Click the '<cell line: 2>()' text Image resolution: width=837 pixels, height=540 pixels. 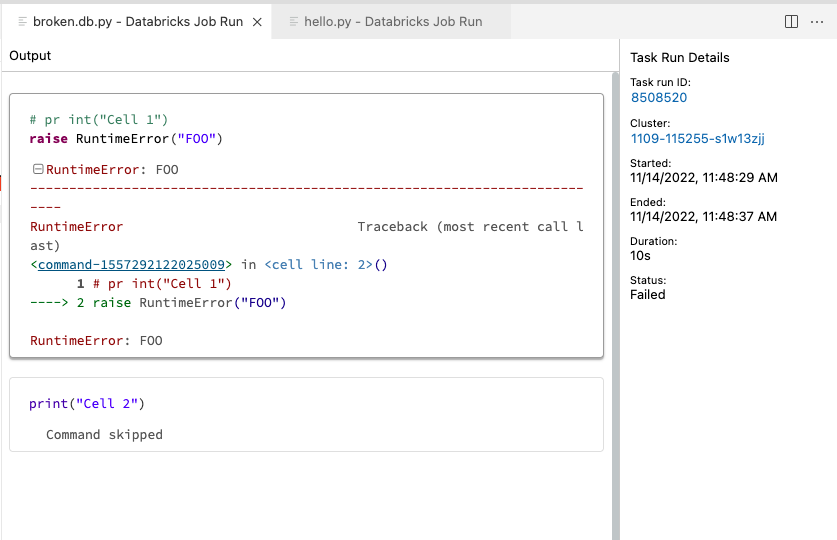tap(326, 265)
